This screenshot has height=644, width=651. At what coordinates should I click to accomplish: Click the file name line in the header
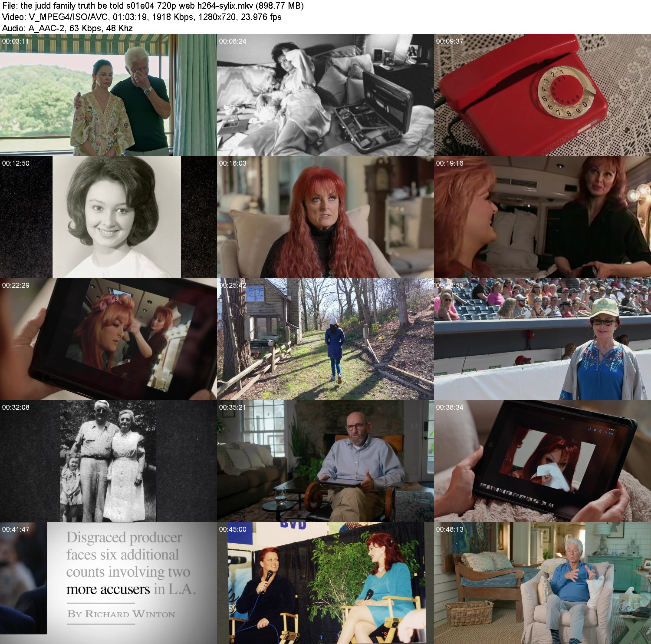pyautogui.click(x=153, y=6)
